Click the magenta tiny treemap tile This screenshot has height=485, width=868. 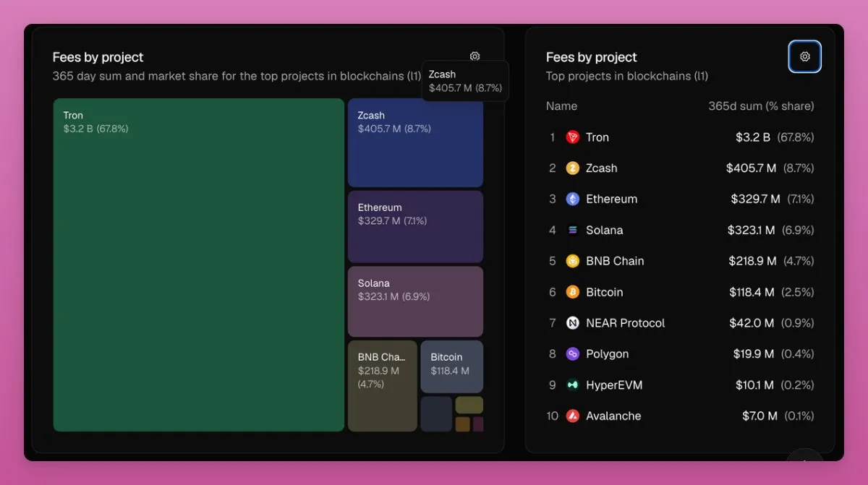click(478, 424)
